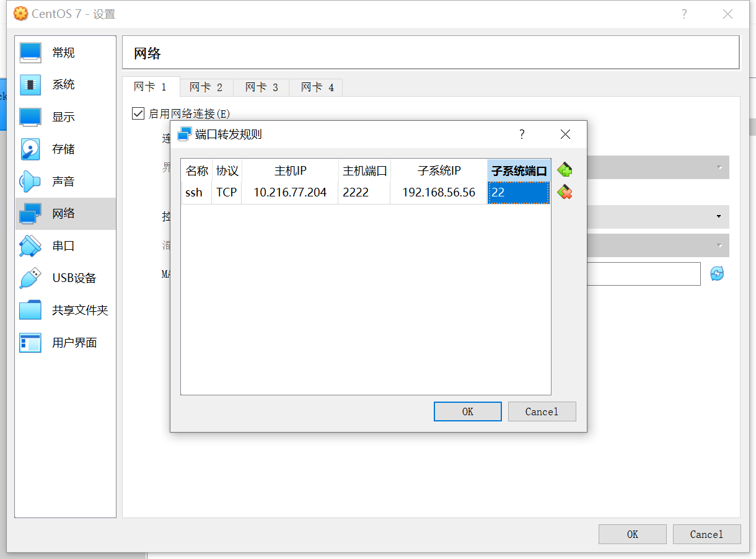Click the guest port field showing 22

519,193
